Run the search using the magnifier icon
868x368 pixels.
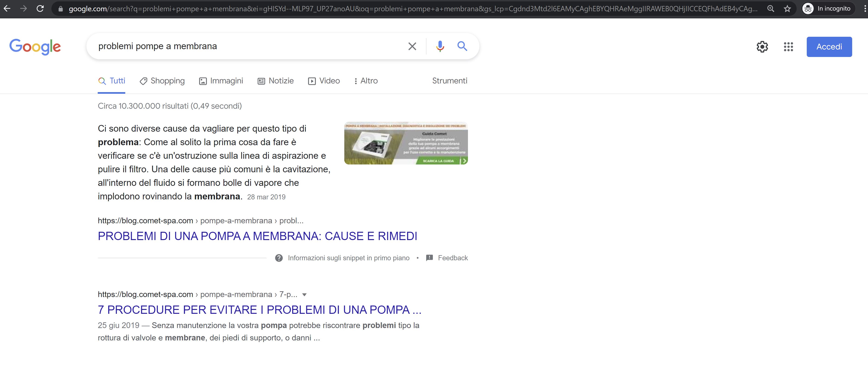[462, 46]
